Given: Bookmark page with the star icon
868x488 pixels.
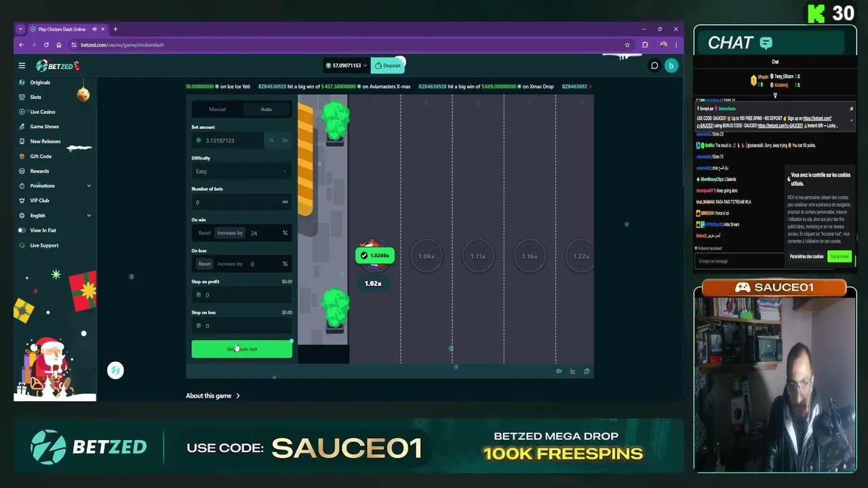Looking at the screenshot, I should pyautogui.click(x=627, y=45).
